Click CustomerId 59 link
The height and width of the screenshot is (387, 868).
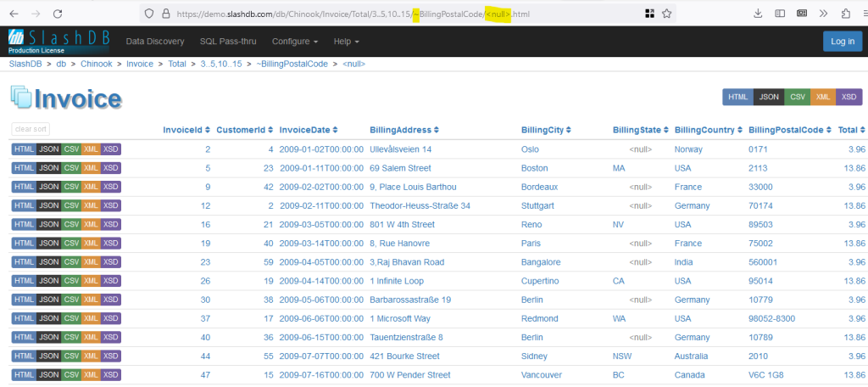tap(269, 262)
